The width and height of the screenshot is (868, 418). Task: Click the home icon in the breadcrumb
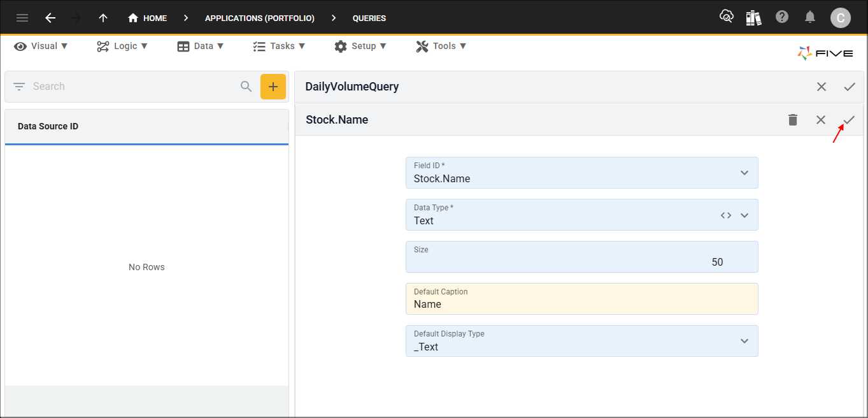click(133, 18)
